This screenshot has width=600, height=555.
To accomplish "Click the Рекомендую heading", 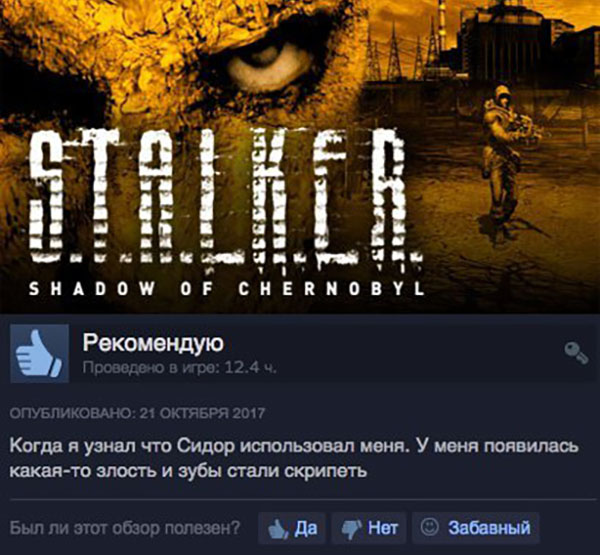I will (153, 343).
